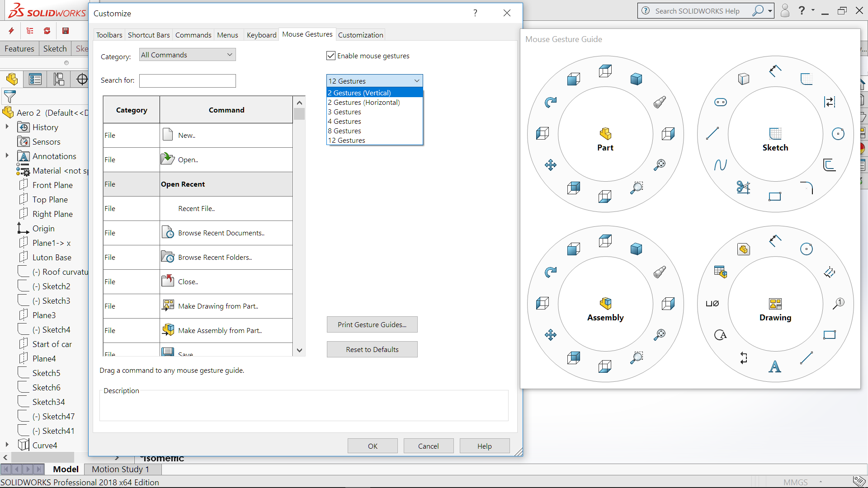
Task: Click the rotate icon in Part gesture wheel
Action: click(x=550, y=103)
